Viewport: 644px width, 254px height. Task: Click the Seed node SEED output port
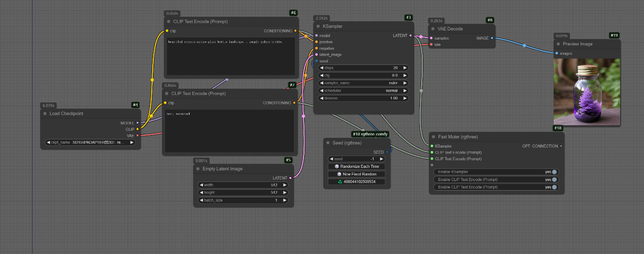(387, 152)
